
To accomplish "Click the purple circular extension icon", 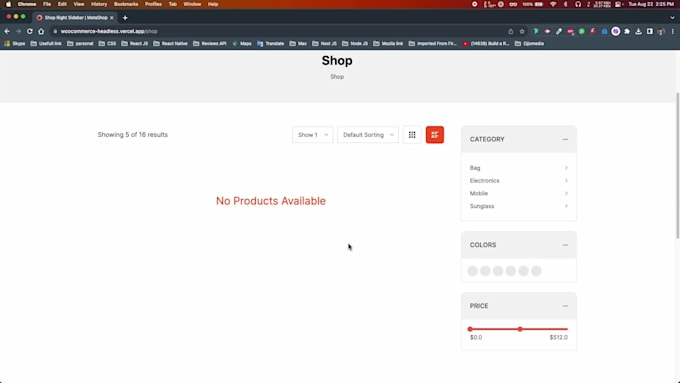I will (615, 31).
